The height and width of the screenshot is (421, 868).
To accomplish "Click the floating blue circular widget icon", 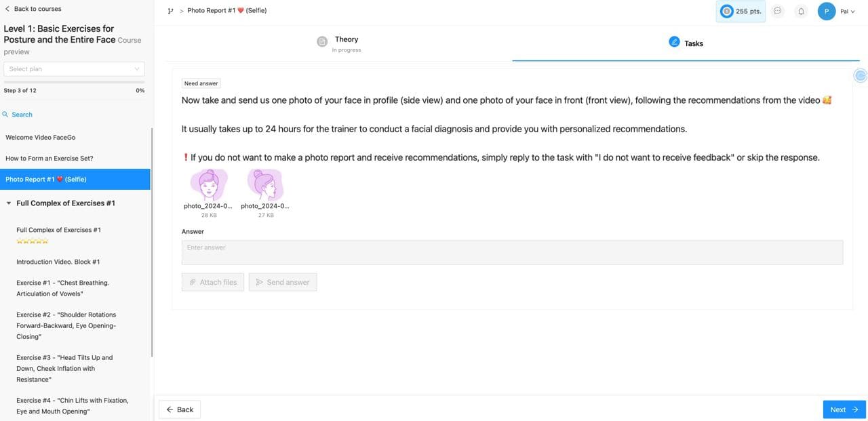I will 860,76.
